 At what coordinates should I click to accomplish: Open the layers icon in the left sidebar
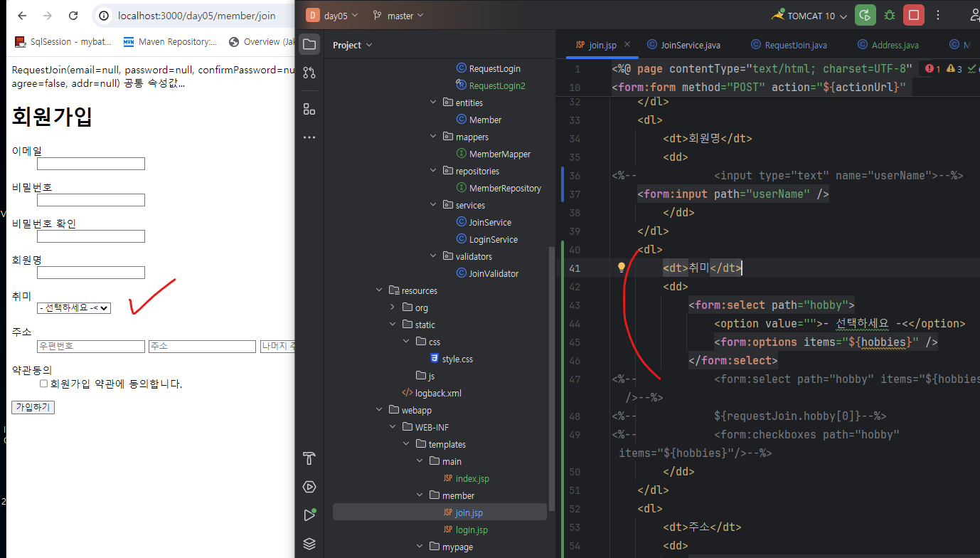coord(309,544)
